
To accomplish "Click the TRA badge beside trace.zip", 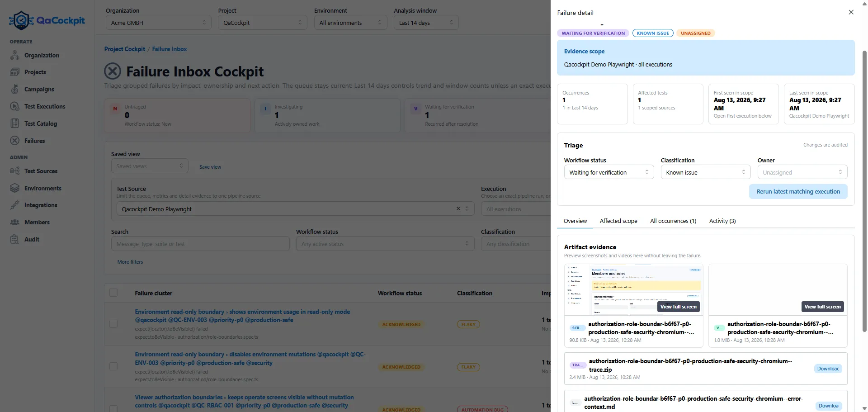I will [578, 365].
